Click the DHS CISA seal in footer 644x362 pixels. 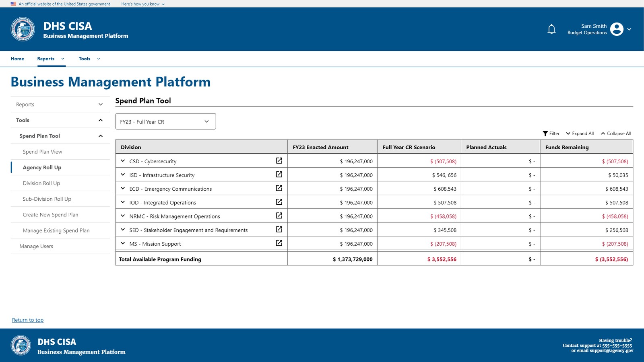[21, 345]
